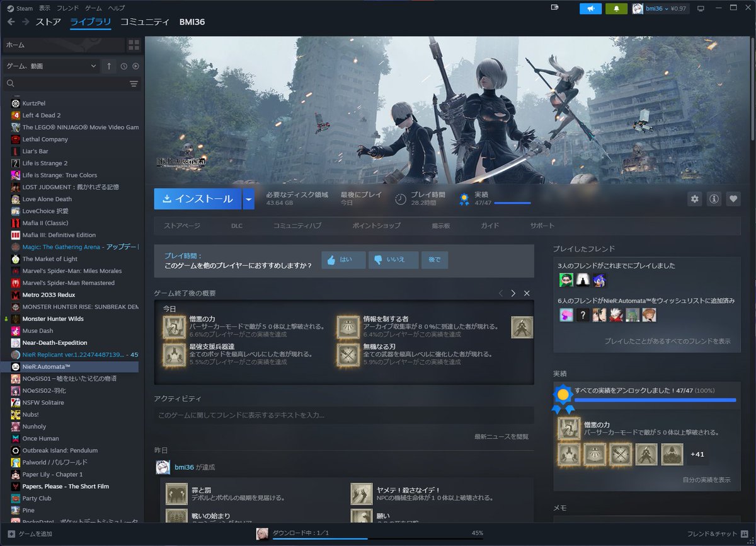
Task: Click the question-mark friend avatar
Action: pos(583,314)
